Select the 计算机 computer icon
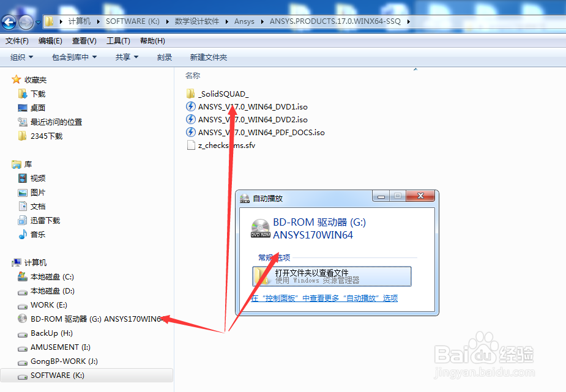 pyautogui.click(x=17, y=262)
